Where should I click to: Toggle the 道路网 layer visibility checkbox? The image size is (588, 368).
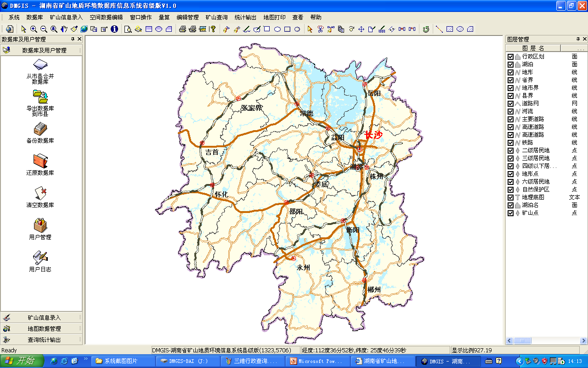tap(510, 103)
